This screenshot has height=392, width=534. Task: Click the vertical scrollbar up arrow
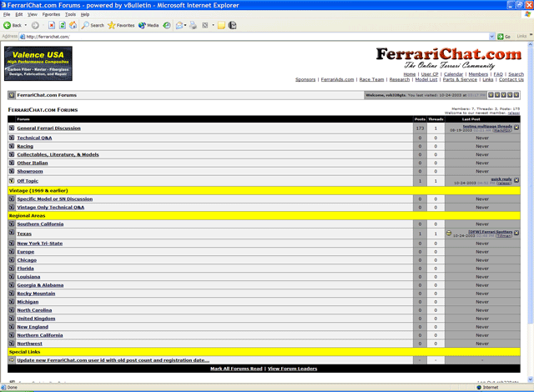(x=531, y=44)
